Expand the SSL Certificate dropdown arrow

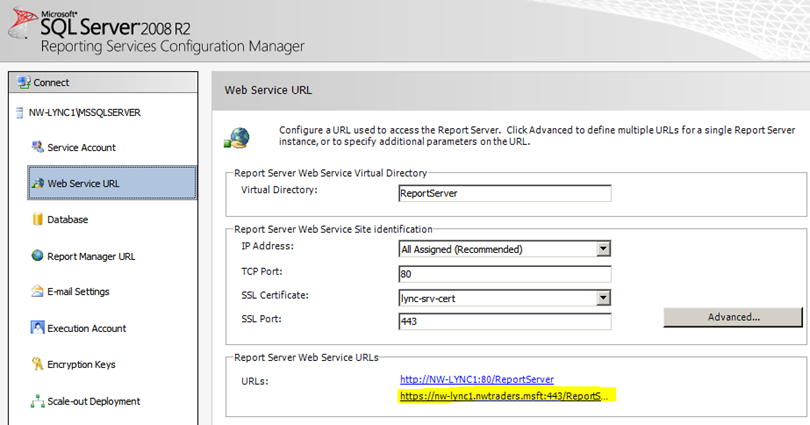tap(603, 298)
